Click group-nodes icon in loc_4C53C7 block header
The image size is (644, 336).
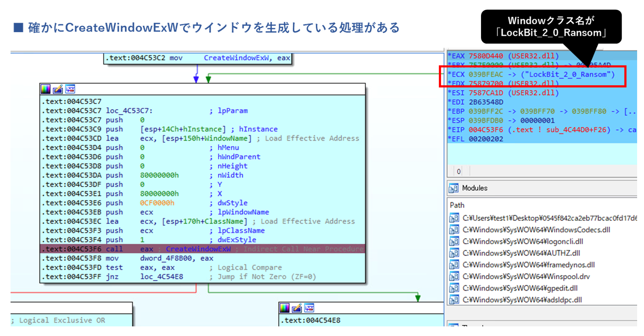(x=70, y=89)
